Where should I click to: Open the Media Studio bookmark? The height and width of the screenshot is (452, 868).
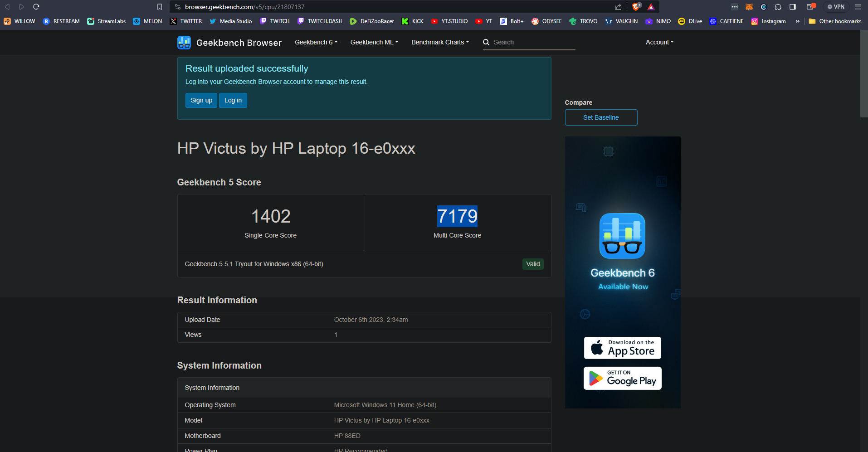(x=230, y=21)
